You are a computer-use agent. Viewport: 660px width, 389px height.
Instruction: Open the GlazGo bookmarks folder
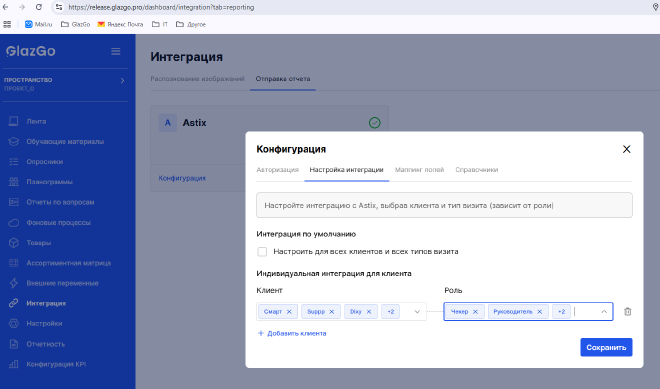coord(75,24)
